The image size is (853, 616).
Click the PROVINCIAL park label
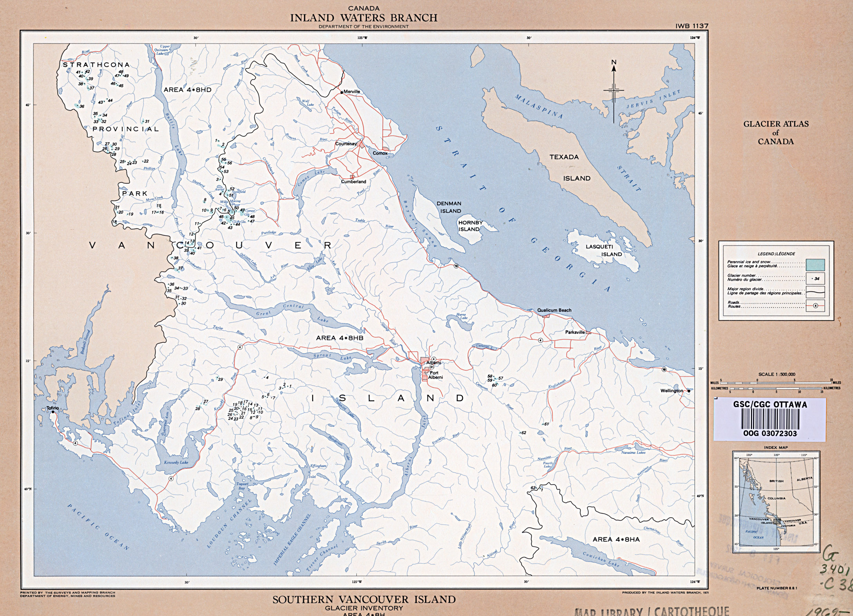[126, 129]
